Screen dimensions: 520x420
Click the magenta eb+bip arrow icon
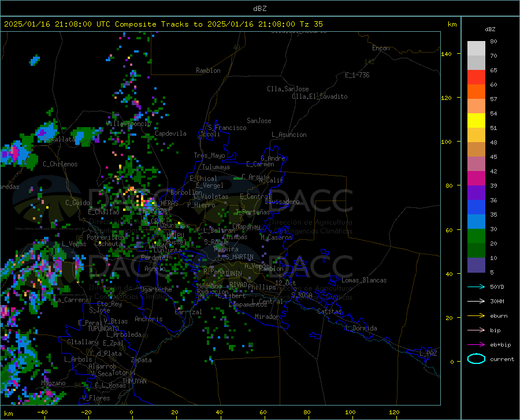476,345
